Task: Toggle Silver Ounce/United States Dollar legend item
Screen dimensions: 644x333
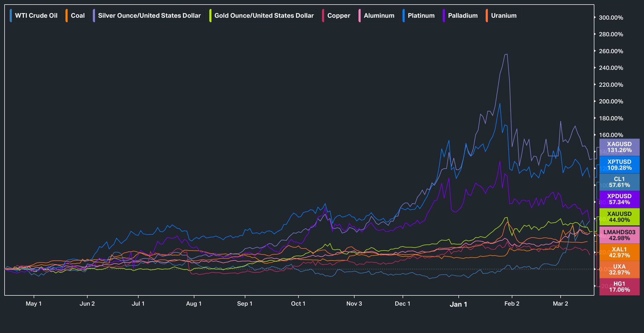Action: pos(149,16)
